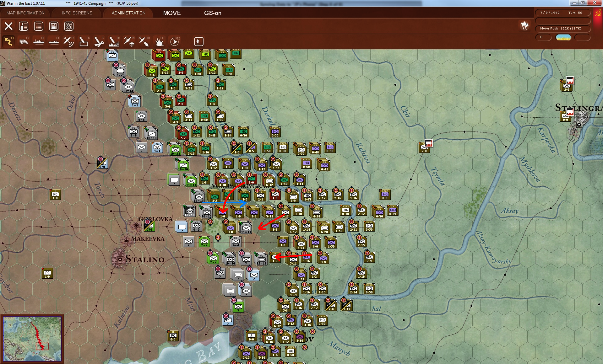Click the X close-menu icon in the toolbar
This screenshot has height=364, width=603.
coord(8,26)
